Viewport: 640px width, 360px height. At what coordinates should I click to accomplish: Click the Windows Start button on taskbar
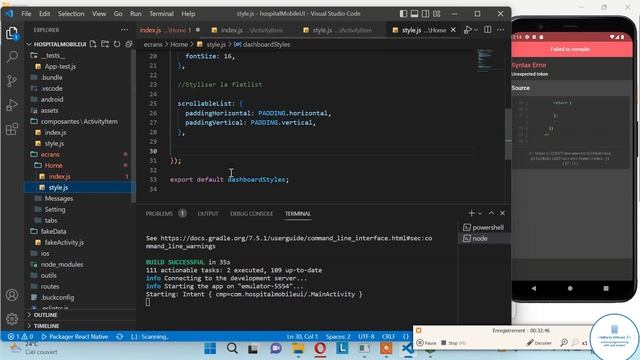tap(210, 349)
